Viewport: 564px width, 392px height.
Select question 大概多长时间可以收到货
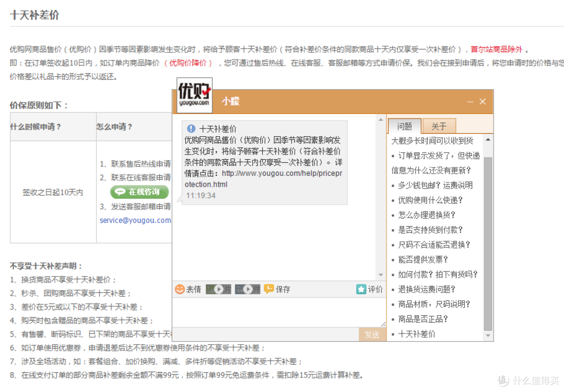[x=432, y=140]
